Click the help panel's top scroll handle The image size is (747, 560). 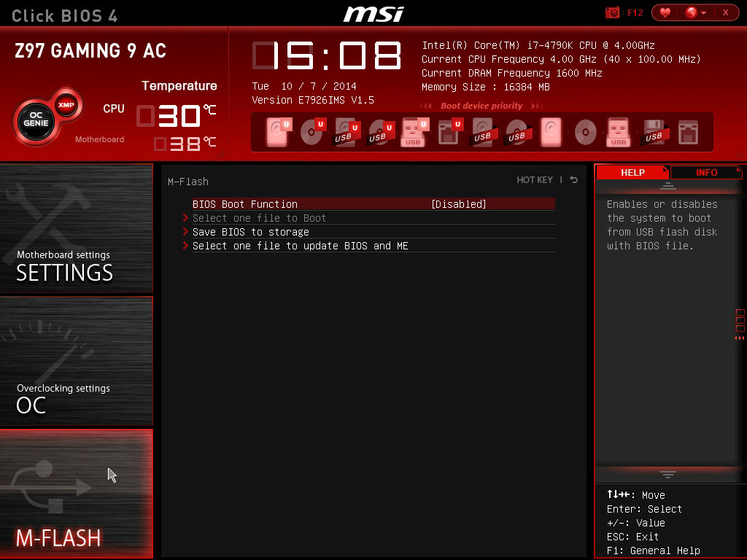coord(667,187)
